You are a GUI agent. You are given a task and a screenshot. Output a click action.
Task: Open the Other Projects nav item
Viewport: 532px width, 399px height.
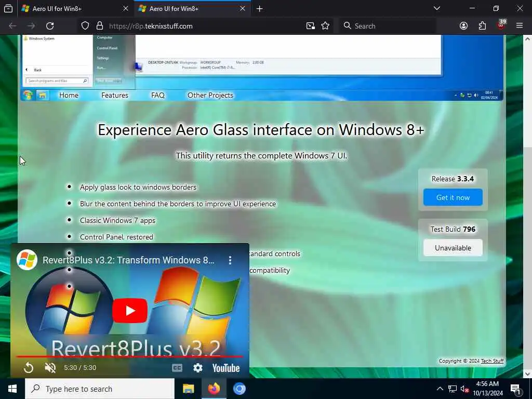click(x=210, y=96)
